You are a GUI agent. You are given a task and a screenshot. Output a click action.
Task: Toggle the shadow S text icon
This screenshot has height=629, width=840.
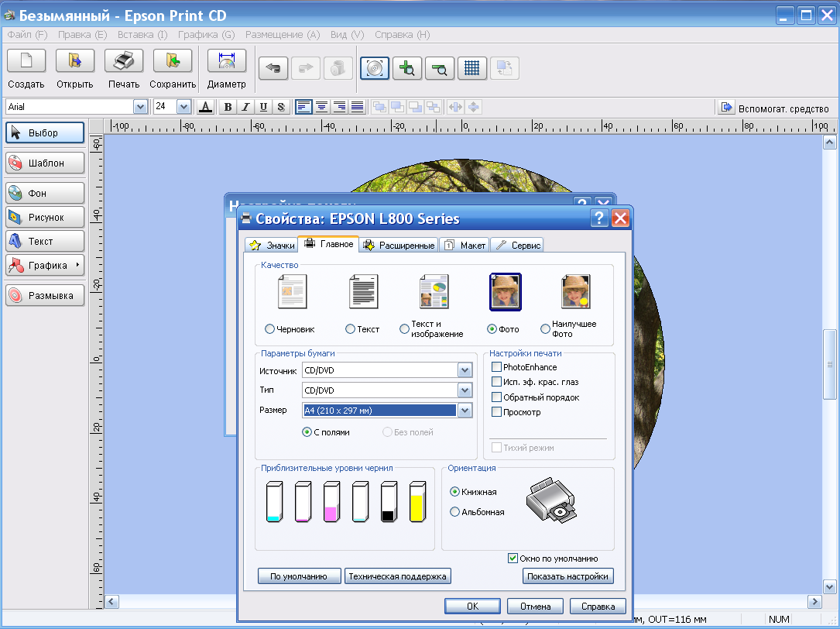(281, 107)
